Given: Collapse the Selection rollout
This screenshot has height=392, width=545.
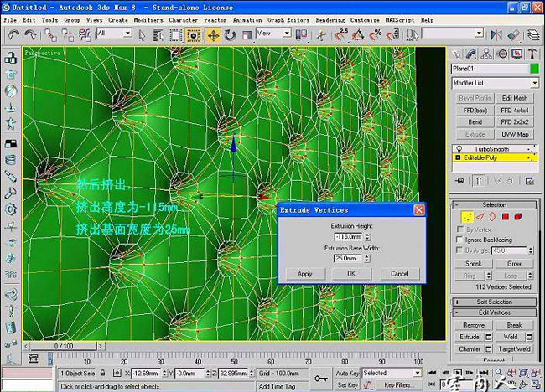Looking at the screenshot, I should pos(494,204).
